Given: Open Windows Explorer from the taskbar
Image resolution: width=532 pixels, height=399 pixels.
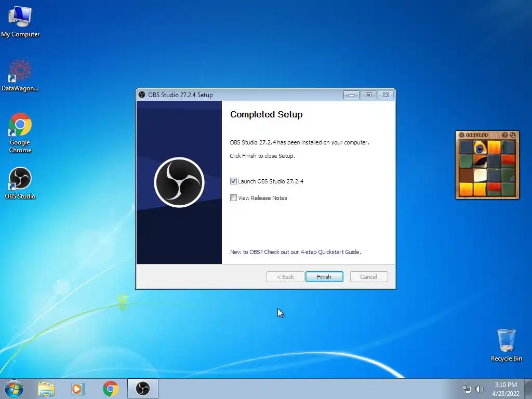Looking at the screenshot, I should (46, 389).
